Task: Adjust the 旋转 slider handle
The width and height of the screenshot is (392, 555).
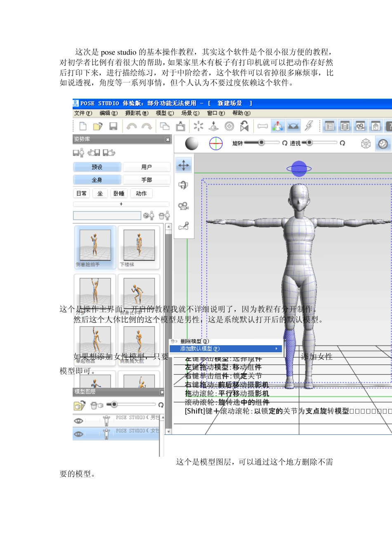Action: click(x=261, y=142)
